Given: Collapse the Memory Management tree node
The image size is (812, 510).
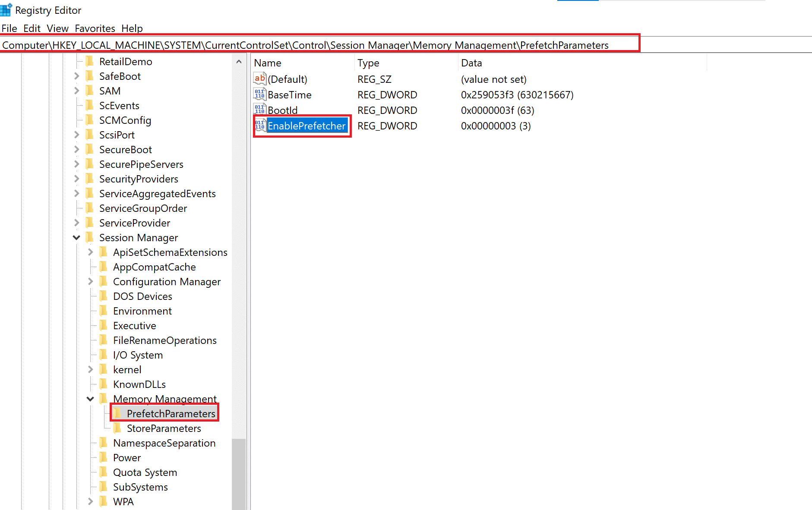Looking at the screenshot, I should coord(90,399).
